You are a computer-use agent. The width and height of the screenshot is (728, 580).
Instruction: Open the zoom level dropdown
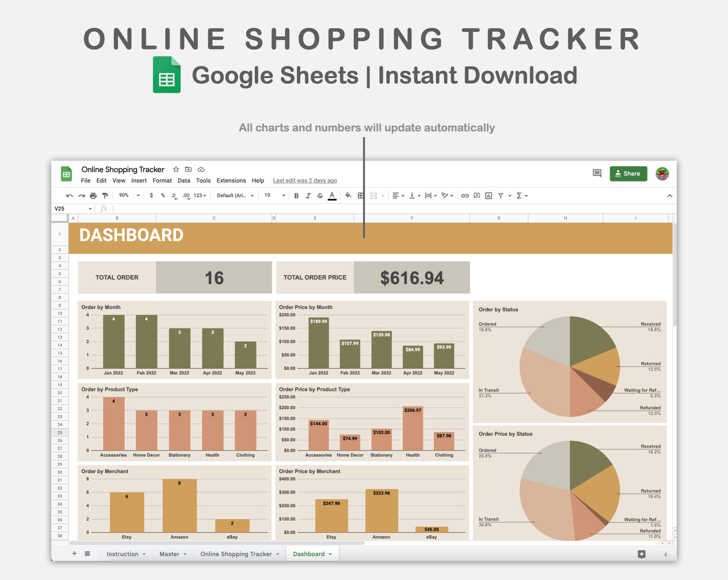coord(127,195)
